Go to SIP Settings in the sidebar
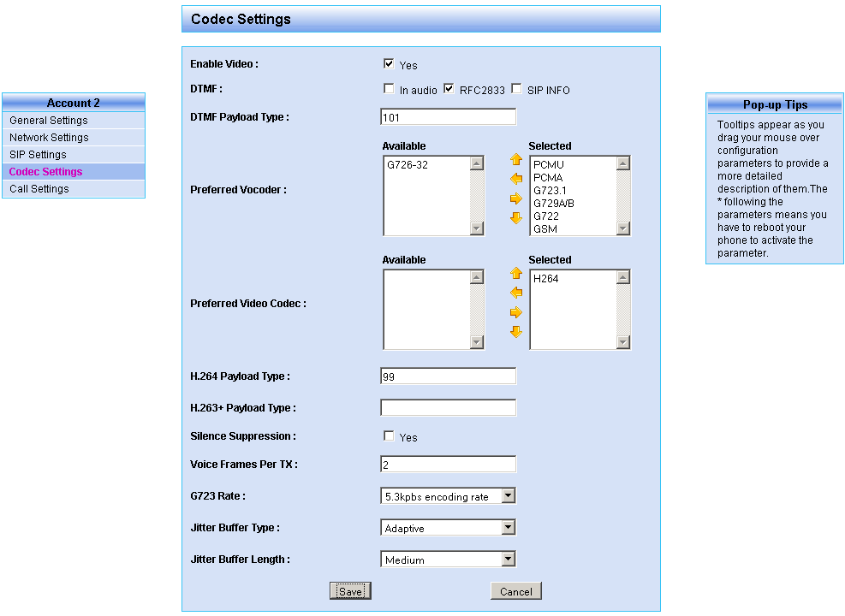The image size is (845, 616). coord(38,155)
